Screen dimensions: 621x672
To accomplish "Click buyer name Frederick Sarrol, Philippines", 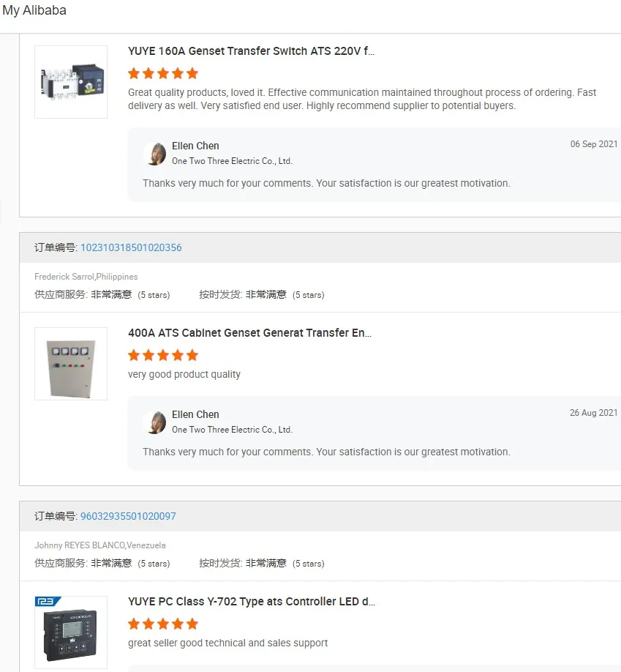I will 86,277.
